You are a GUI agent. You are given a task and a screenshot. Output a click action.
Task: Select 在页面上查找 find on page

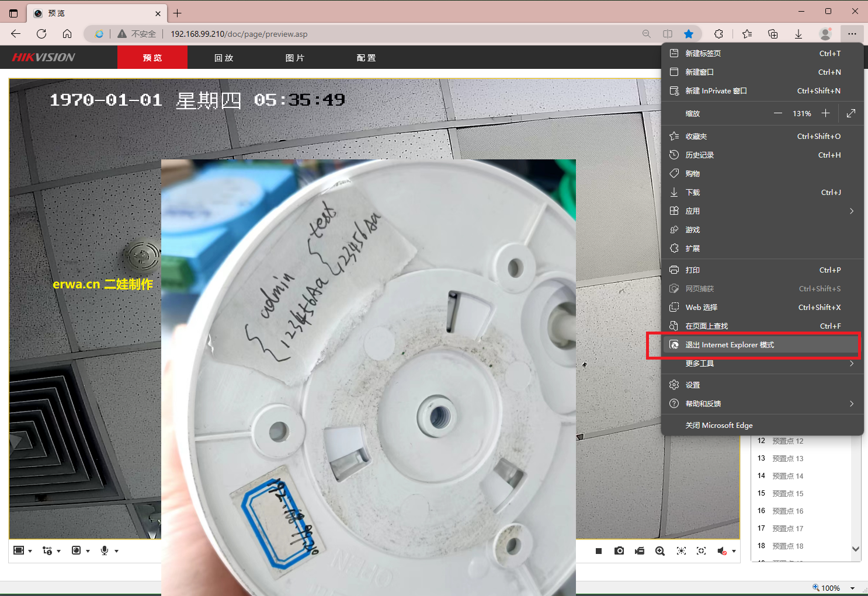762,326
